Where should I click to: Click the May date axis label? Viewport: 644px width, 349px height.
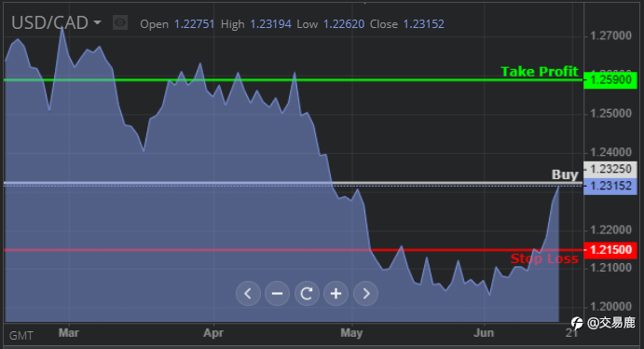pyautogui.click(x=351, y=332)
